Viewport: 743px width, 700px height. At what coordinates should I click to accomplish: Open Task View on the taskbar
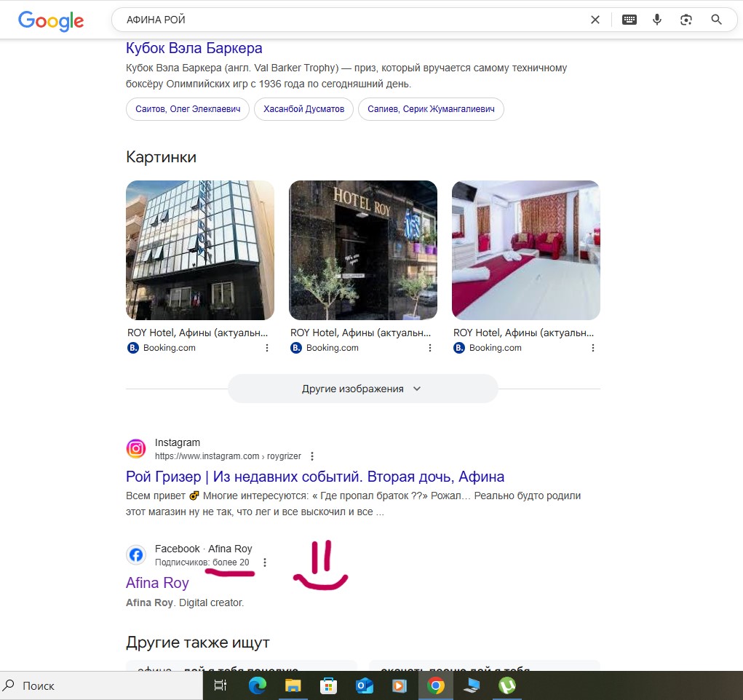pyautogui.click(x=220, y=685)
